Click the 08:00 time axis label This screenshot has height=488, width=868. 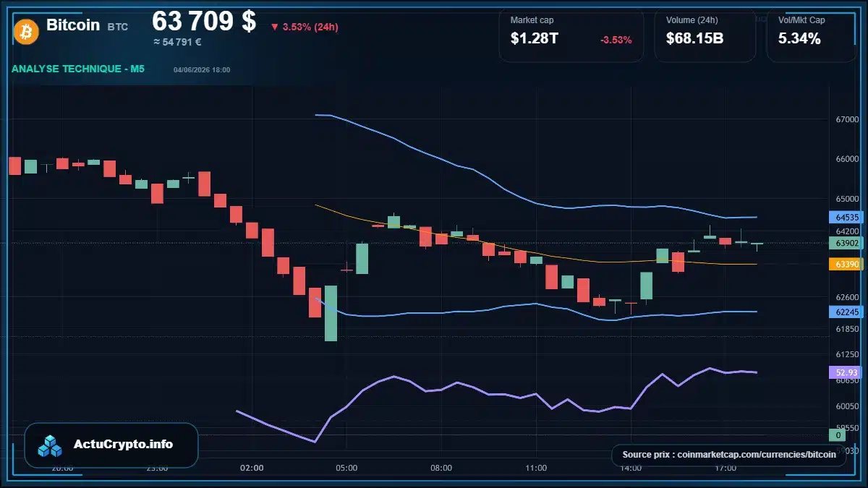tap(441, 468)
